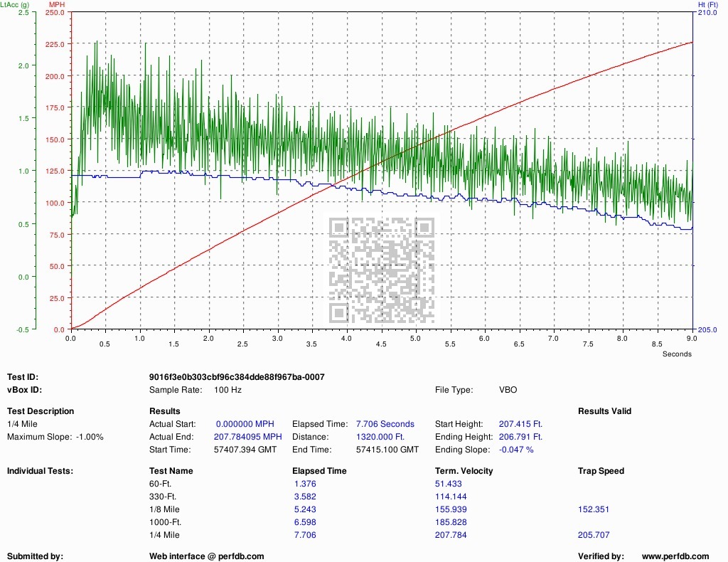Select the Sample Rate 100 Hz value
Screen dimensions: 728x562
click(x=227, y=390)
